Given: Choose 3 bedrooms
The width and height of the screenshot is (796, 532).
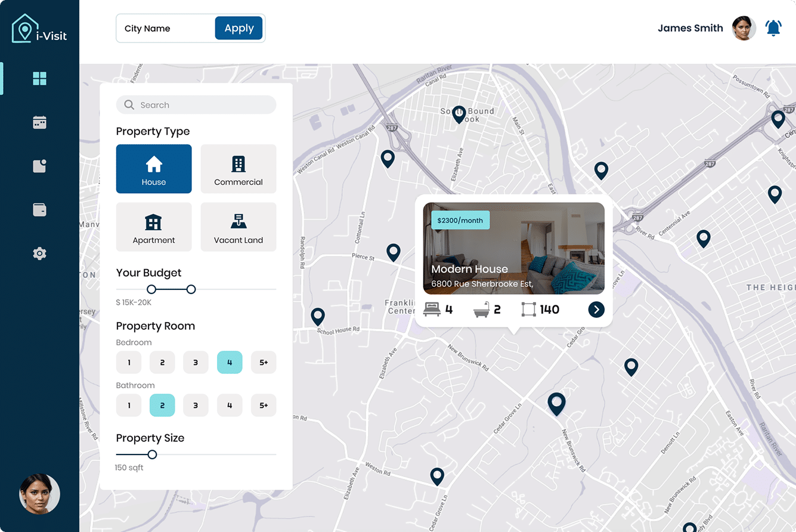Looking at the screenshot, I should [196, 363].
